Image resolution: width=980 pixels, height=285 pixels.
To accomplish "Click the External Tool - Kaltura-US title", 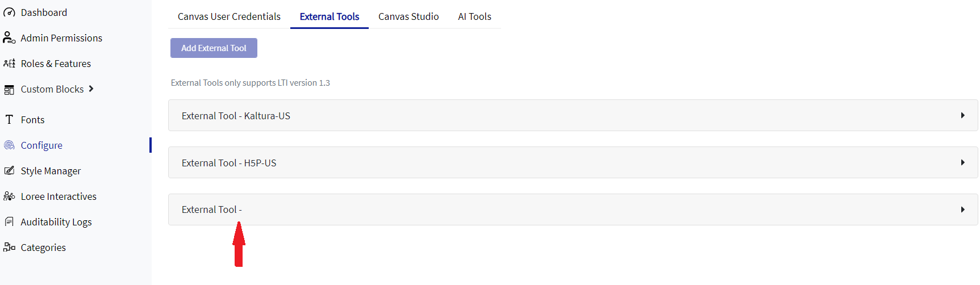I will [x=236, y=116].
